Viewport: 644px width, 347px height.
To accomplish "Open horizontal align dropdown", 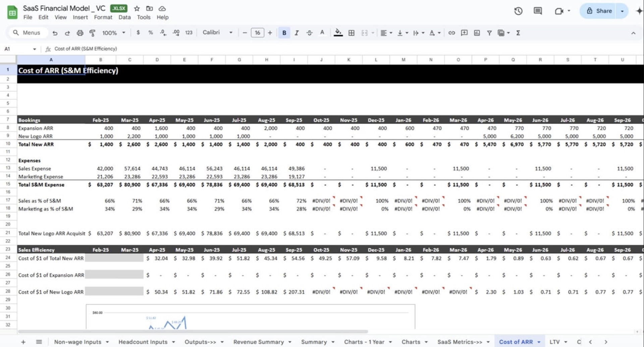I will point(386,33).
